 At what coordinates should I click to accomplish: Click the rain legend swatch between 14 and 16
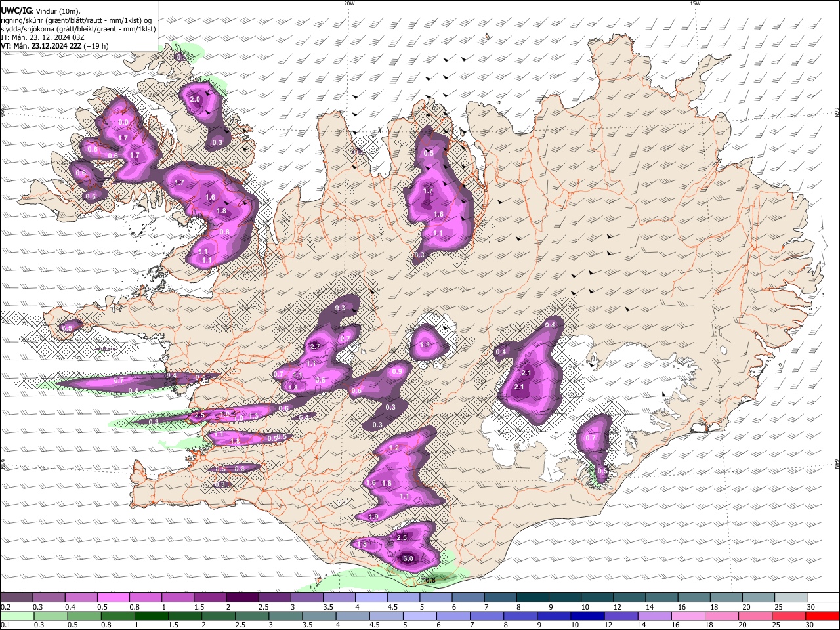tap(655, 616)
